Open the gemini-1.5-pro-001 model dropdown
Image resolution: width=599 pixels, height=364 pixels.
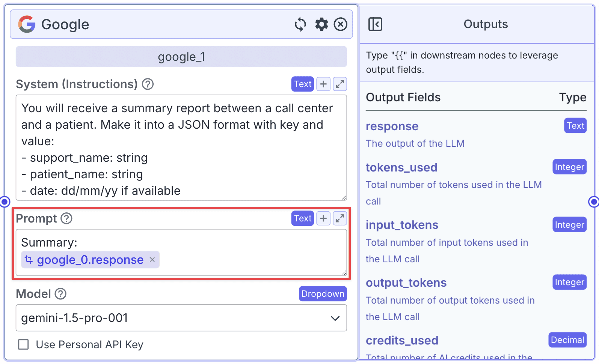pos(181,318)
